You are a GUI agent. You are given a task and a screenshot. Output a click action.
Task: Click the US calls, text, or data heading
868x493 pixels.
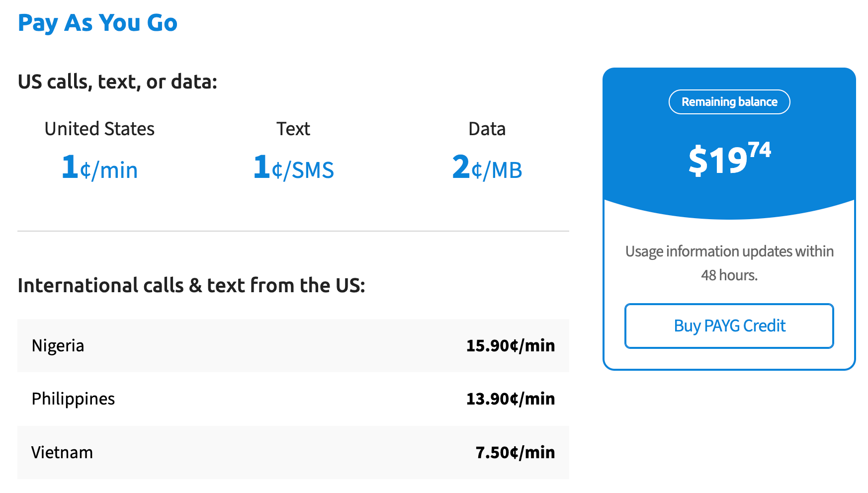[117, 82]
